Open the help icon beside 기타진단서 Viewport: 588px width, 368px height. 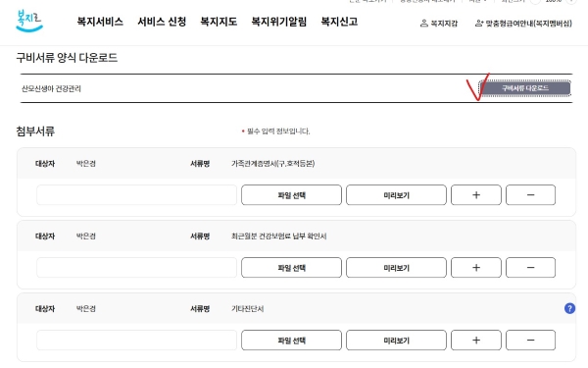pos(569,309)
